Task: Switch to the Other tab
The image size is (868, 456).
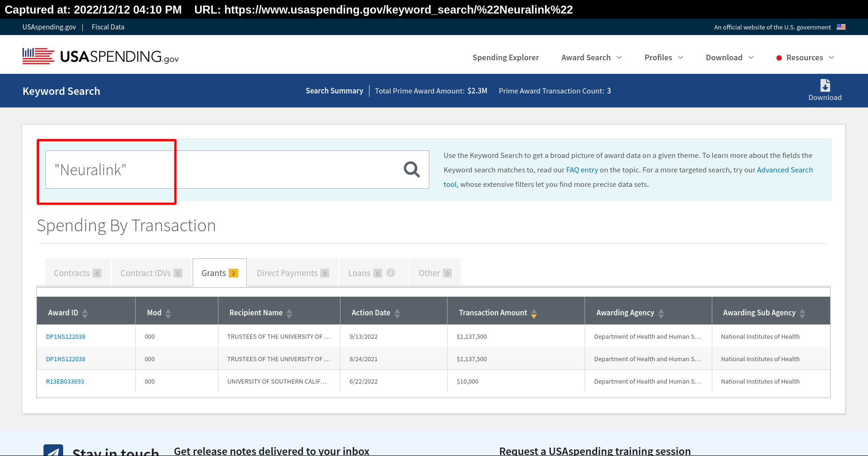Action: [435, 272]
